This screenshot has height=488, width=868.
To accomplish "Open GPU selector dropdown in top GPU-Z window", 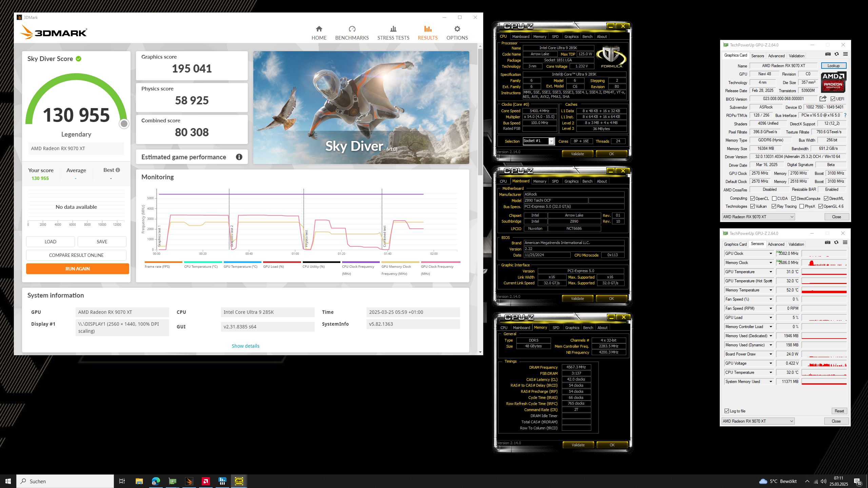I will [x=758, y=217].
